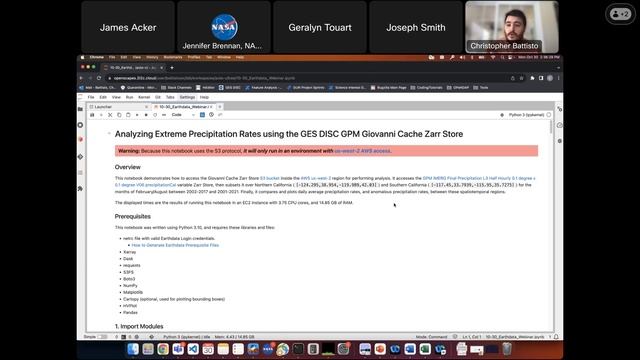Image resolution: width=640 pixels, height=360 pixels.
Task: Open the running terminals and kernels sidebar
Action: pos(80,125)
